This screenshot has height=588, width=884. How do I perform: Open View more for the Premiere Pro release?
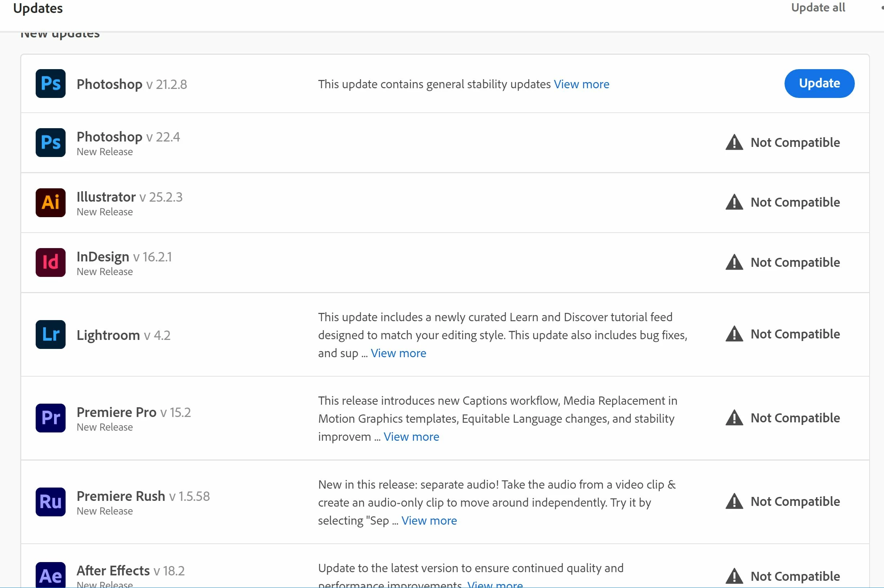coord(411,437)
